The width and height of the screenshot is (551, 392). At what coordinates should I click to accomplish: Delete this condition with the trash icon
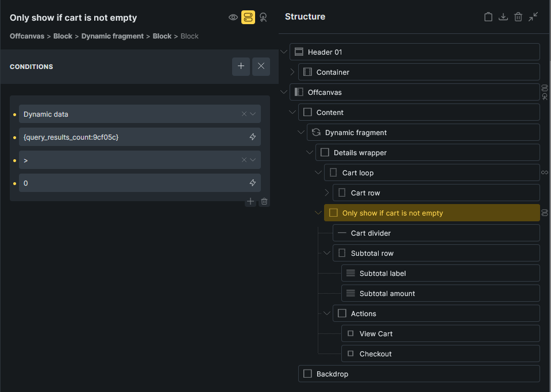[264, 201]
